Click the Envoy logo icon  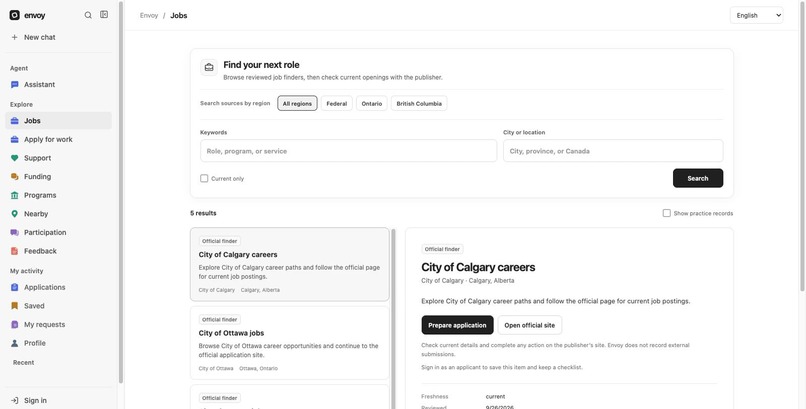pos(14,15)
